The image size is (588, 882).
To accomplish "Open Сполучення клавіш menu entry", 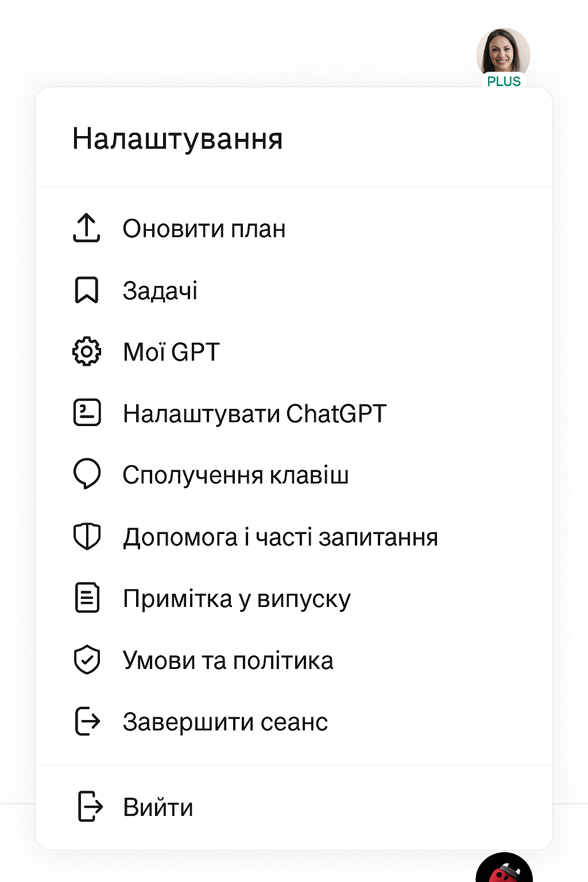I will (x=294, y=475).
